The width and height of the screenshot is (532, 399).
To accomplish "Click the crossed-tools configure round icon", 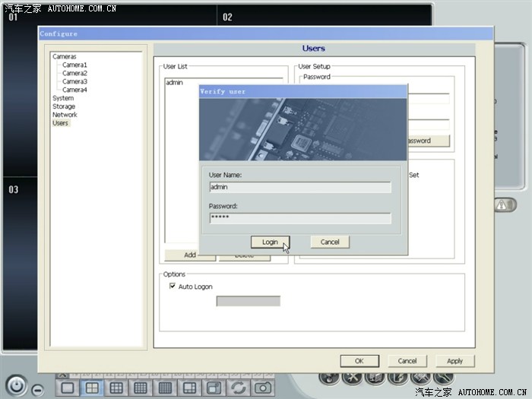I will 352,377.
